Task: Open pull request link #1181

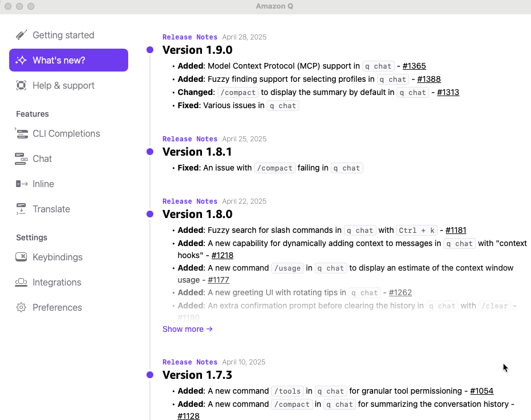Action: coord(456,231)
